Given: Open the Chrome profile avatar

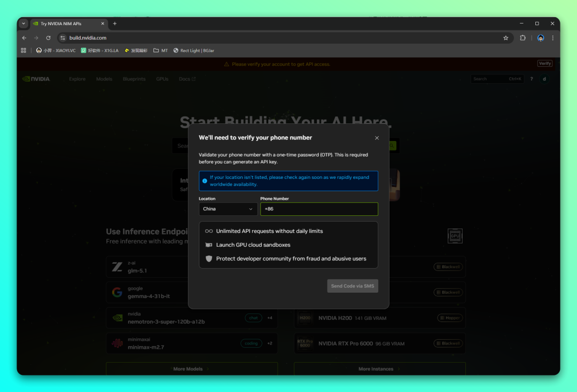Looking at the screenshot, I should tap(541, 38).
